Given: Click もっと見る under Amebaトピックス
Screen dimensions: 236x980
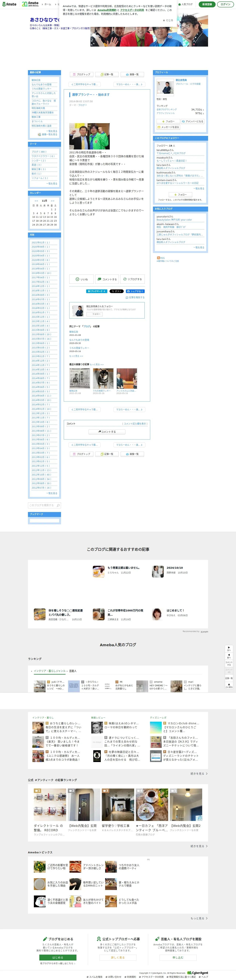Looking at the screenshot, I should click(199, 918).
